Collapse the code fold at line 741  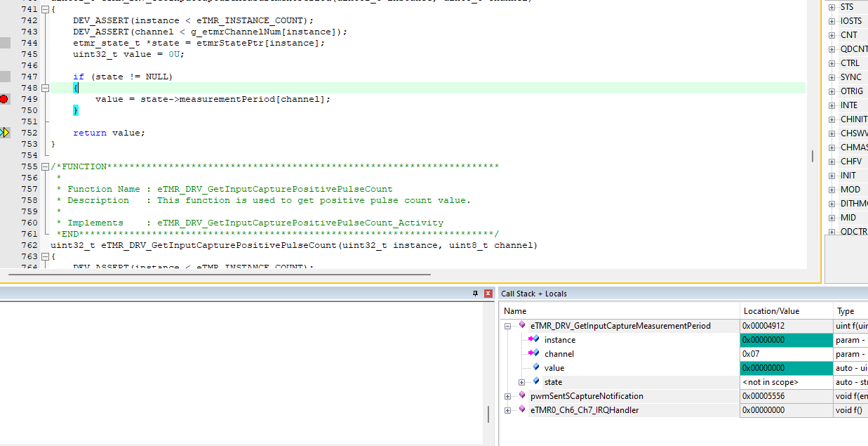pyautogui.click(x=44, y=9)
